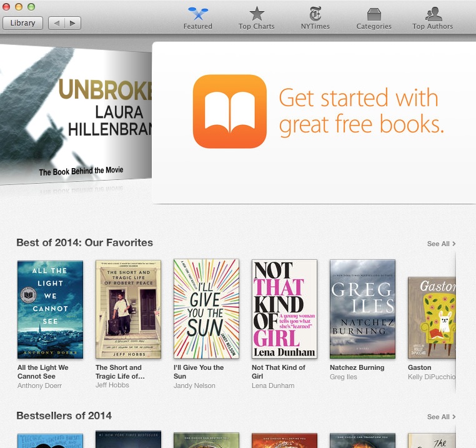Go forward with the right arrow

click(72, 23)
